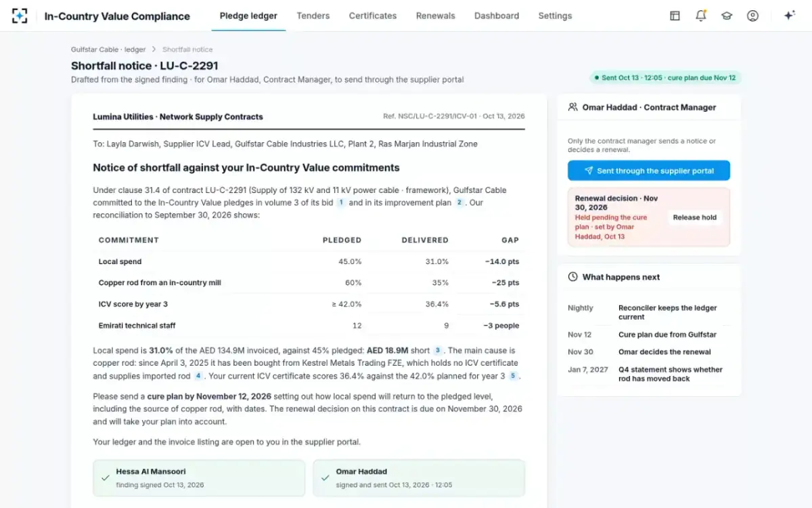Click the clock icon beside What happens next
The width and height of the screenshot is (812, 508).
[x=573, y=277]
